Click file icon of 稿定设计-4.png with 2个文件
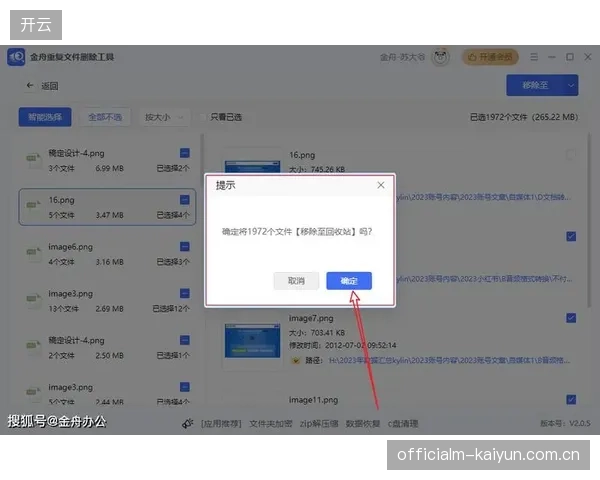600x480 pixels. 34,347
